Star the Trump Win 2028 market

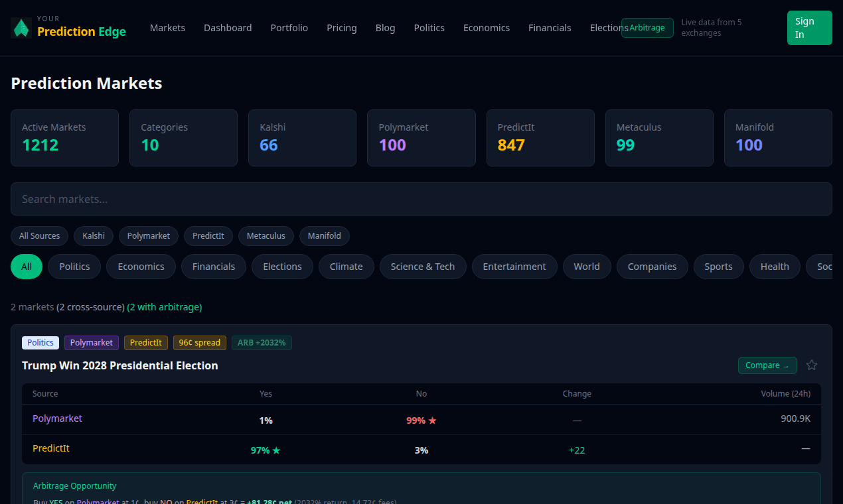coord(812,365)
